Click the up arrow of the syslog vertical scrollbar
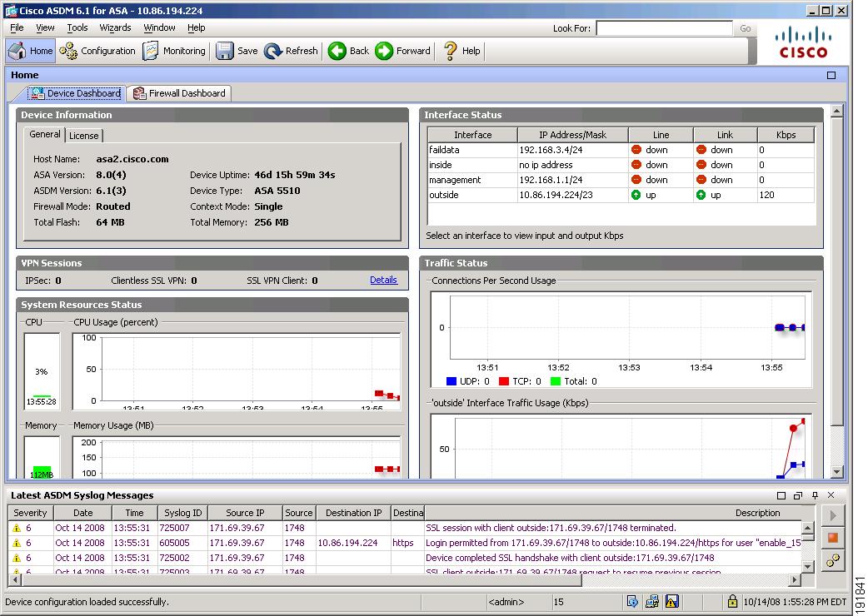This screenshot has width=868, height=616. pyautogui.click(x=808, y=528)
